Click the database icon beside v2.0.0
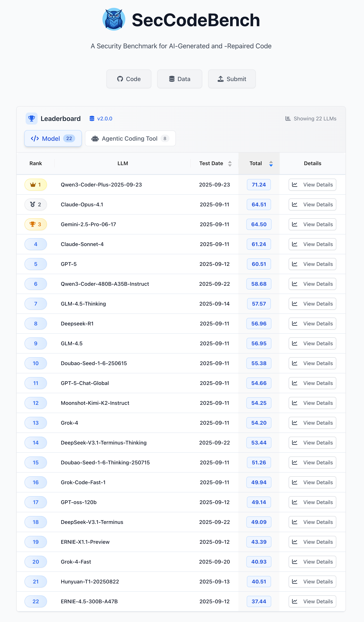The width and height of the screenshot is (364, 622). [92, 119]
